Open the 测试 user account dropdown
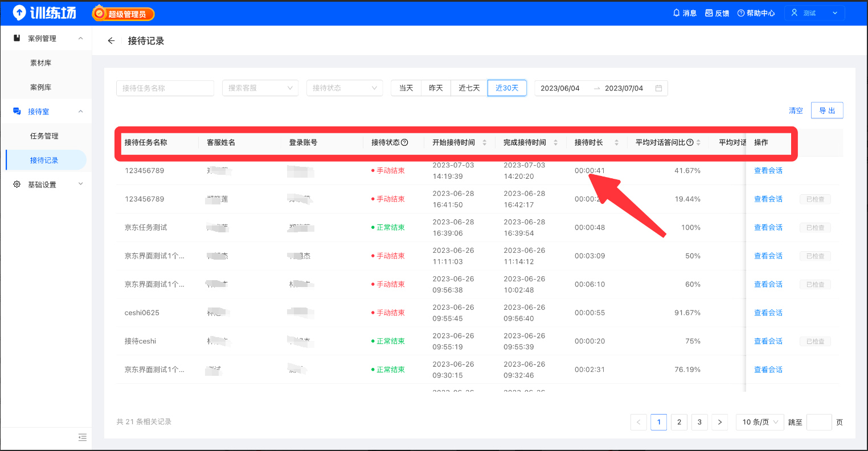Image resolution: width=868 pixels, height=451 pixels. [x=814, y=13]
